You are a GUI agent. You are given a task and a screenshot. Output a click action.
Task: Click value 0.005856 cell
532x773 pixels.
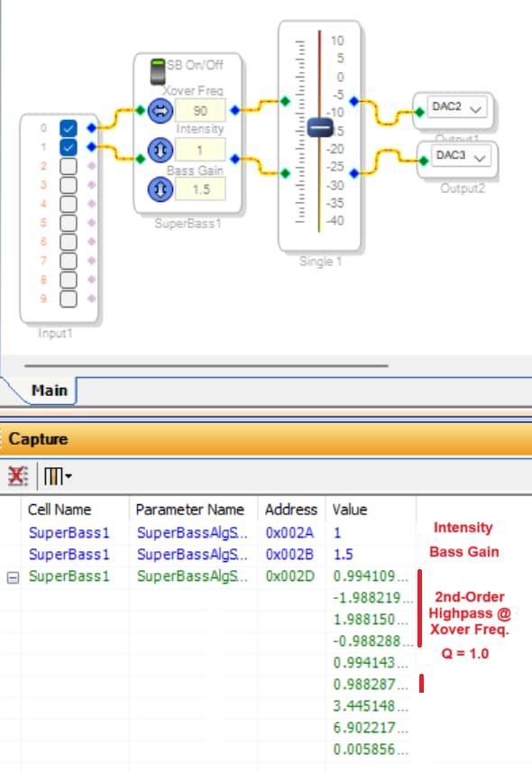[371, 750]
